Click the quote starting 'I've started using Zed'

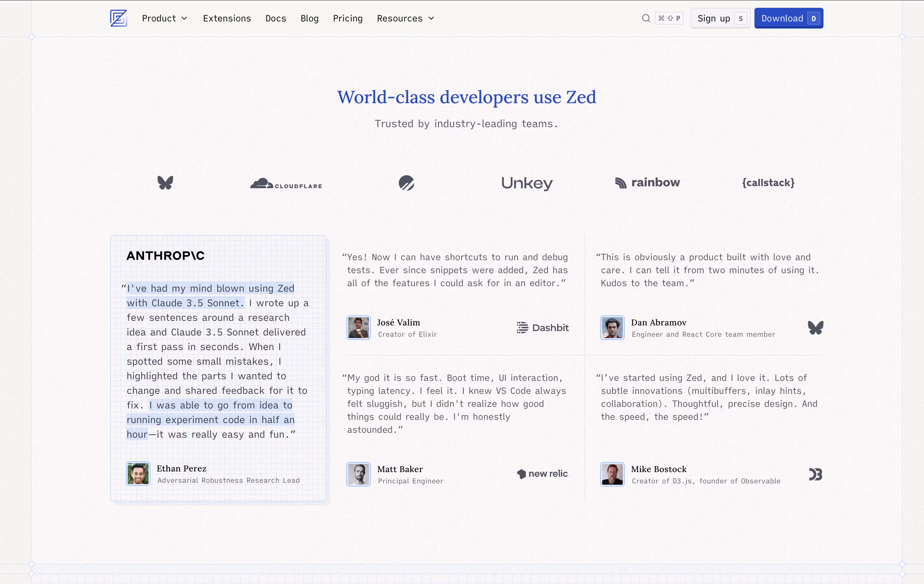point(707,397)
